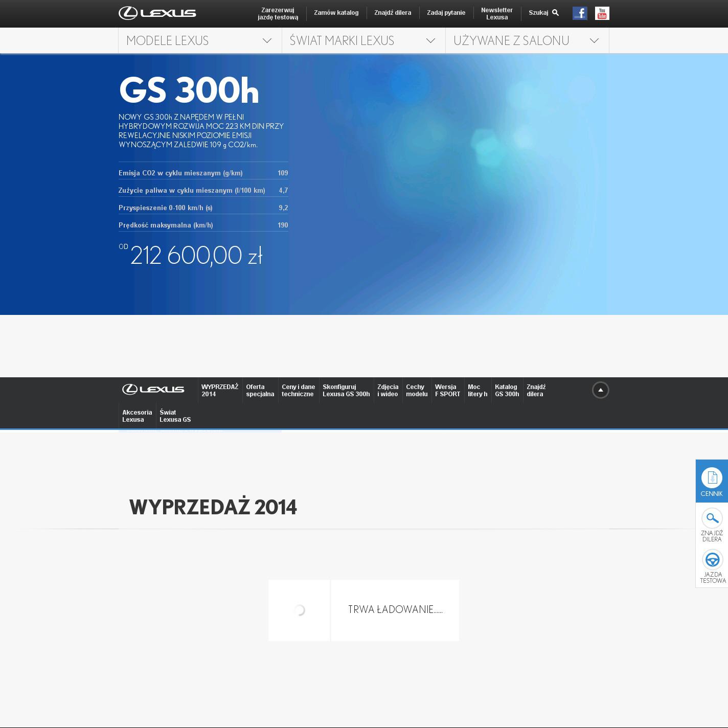Click the loading spinner box

(299, 610)
